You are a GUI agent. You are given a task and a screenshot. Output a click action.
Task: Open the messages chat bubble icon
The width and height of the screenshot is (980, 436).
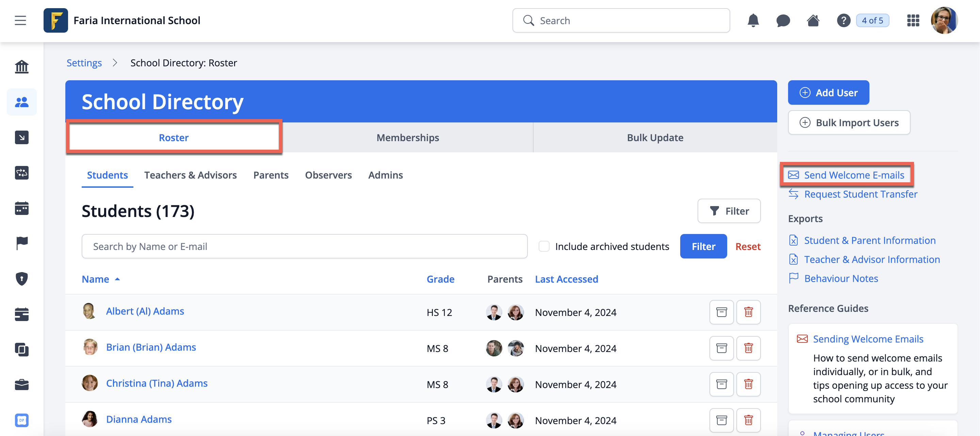coord(783,20)
